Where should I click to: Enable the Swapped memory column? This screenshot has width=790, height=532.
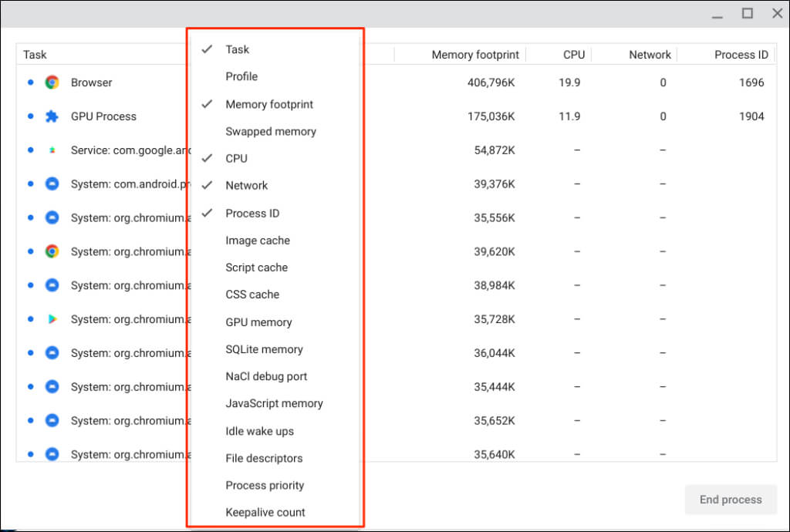click(x=271, y=131)
